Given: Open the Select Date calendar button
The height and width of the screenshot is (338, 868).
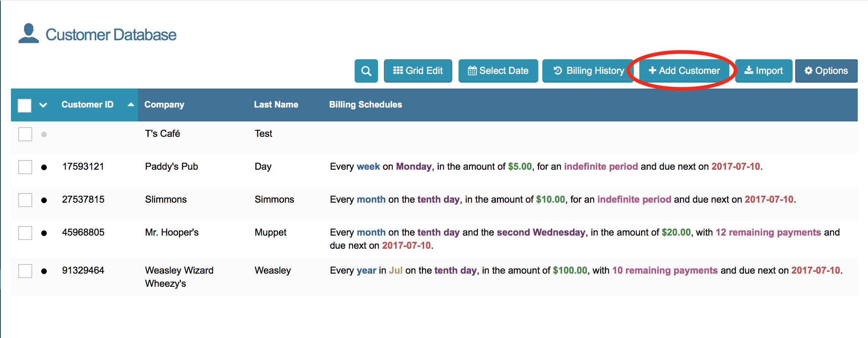Looking at the screenshot, I should click(x=498, y=71).
